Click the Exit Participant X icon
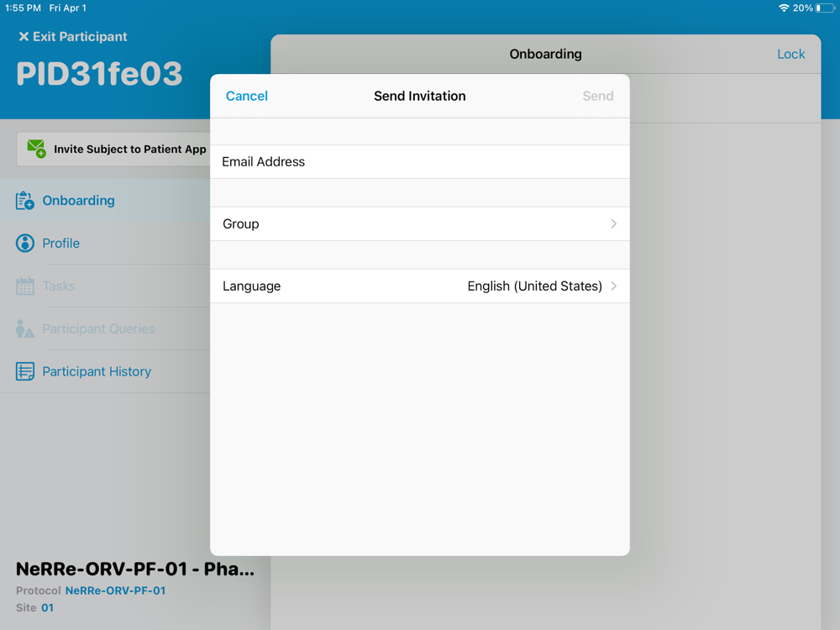The width and height of the screenshot is (840, 630). [24, 36]
